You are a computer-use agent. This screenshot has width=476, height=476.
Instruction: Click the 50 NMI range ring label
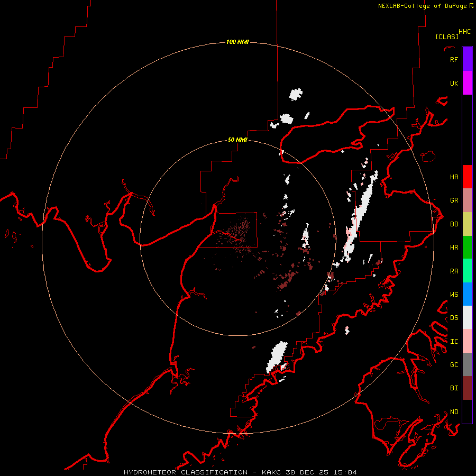[x=237, y=140]
